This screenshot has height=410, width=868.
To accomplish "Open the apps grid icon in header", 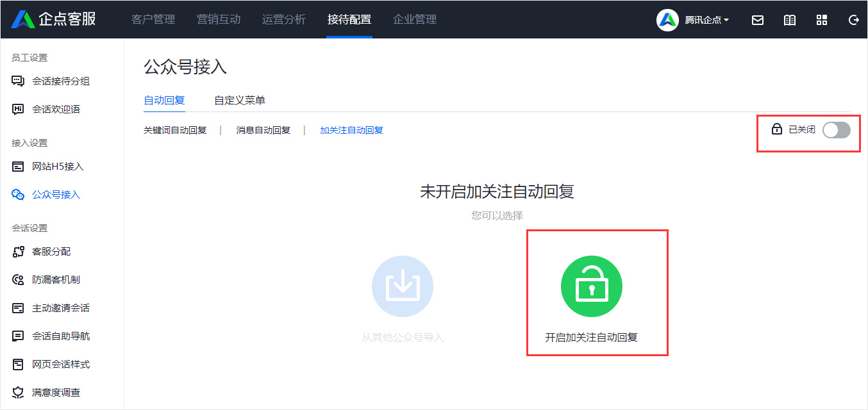I will pyautogui.click(x=822, y=20).
